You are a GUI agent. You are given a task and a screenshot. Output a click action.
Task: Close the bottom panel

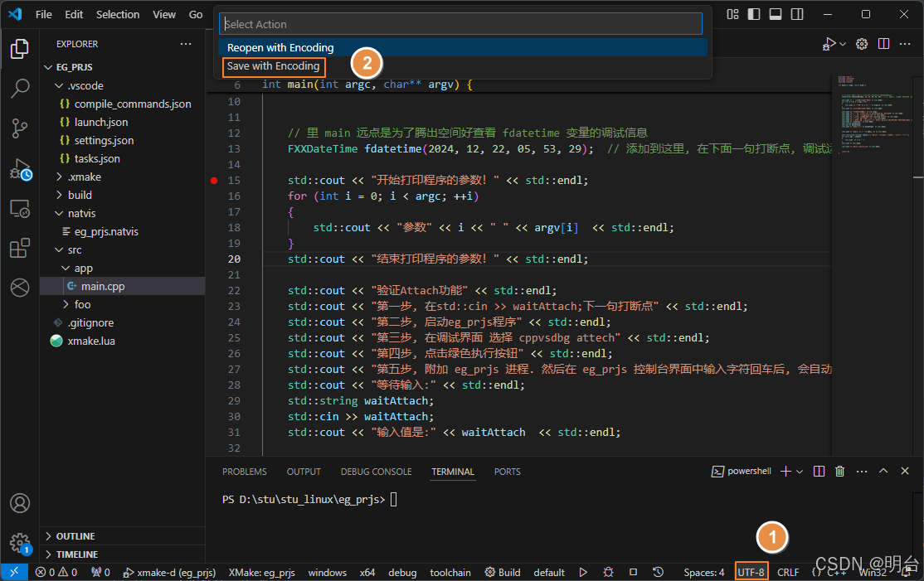click(x=905, y=471)
